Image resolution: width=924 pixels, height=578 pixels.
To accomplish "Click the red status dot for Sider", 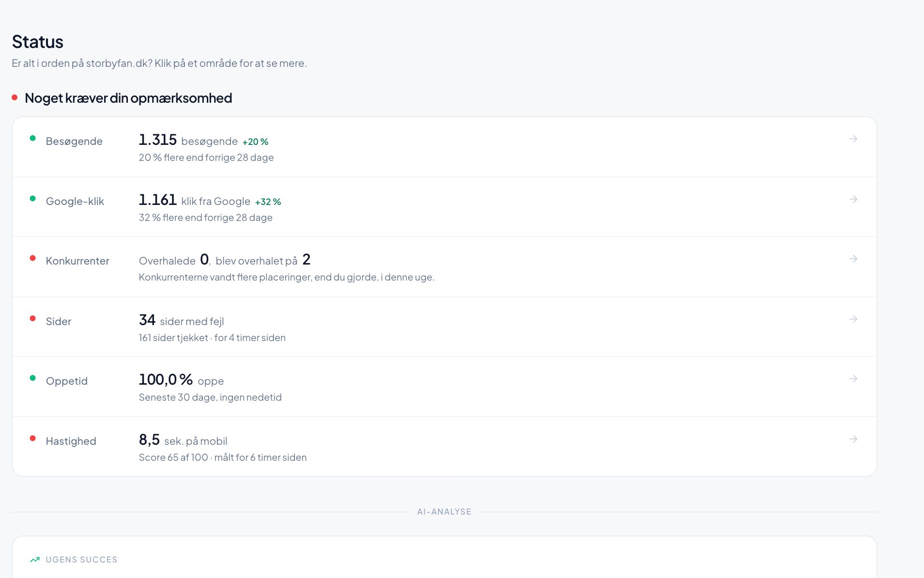I will [32, 318].
